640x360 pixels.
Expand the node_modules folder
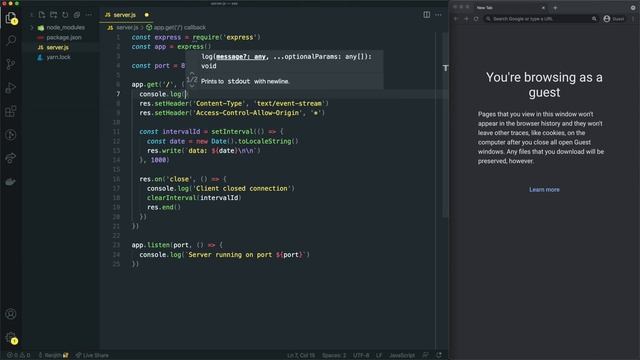[x=61, y=27]
